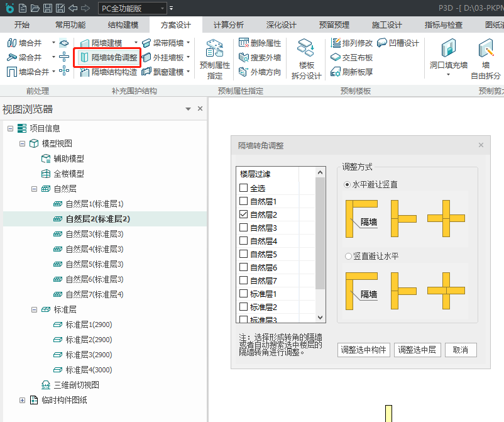
Task: Select the 竖直避让水平 radio option
Action: 348,256
